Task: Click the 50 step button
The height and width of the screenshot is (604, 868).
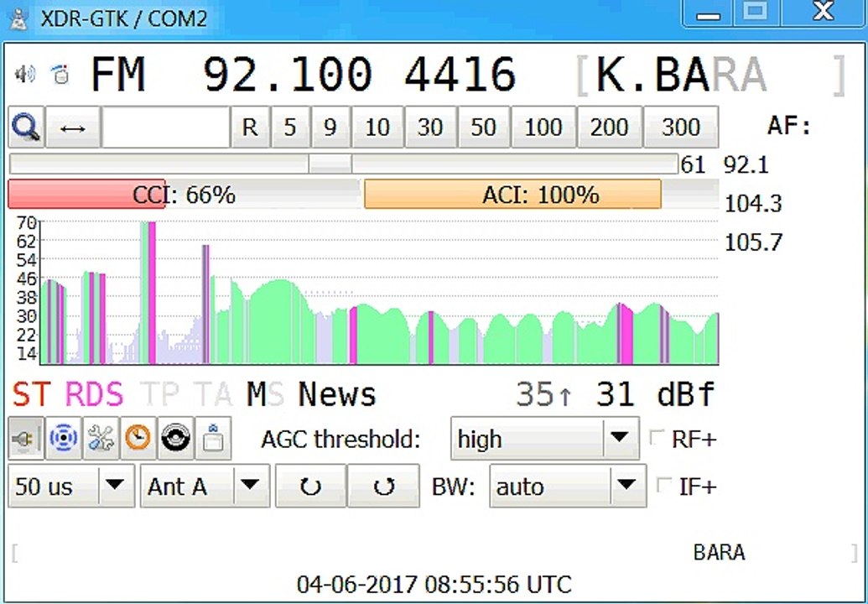Action: pyautogui.click(x=483, y=128)
